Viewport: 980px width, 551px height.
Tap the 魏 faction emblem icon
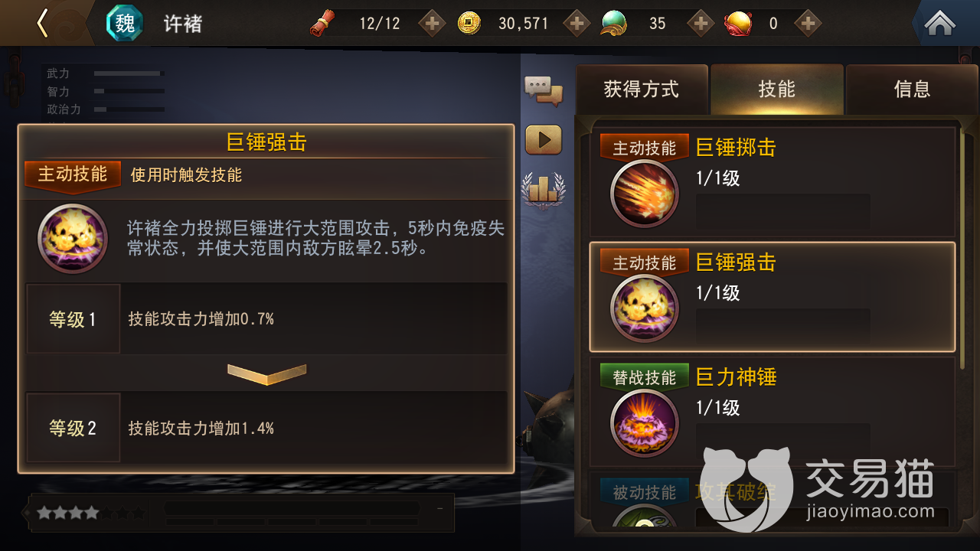coord(125,23)
